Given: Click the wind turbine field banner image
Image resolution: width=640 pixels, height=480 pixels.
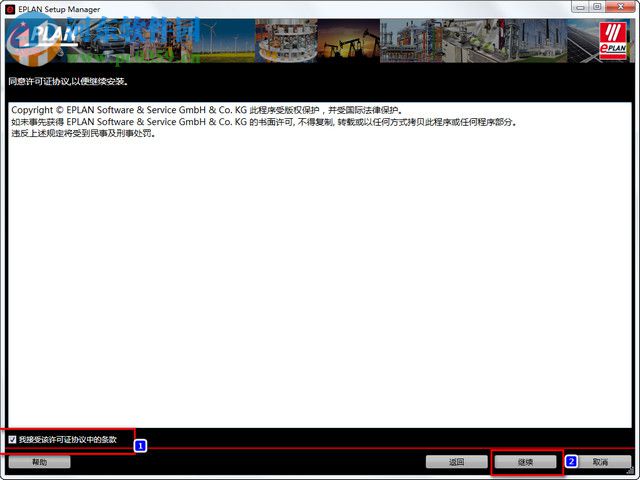Looking at the screenshot, I should pos(224,41).
